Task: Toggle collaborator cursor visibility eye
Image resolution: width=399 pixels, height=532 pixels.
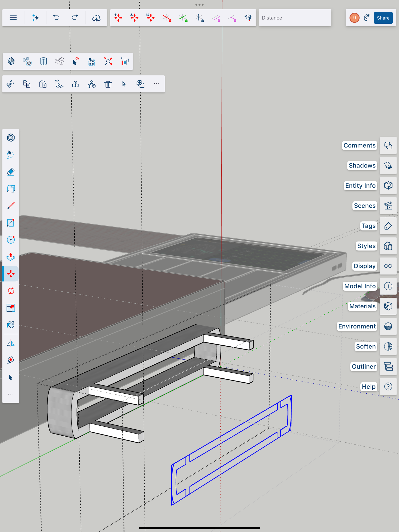Action: (x=367, y=18)
